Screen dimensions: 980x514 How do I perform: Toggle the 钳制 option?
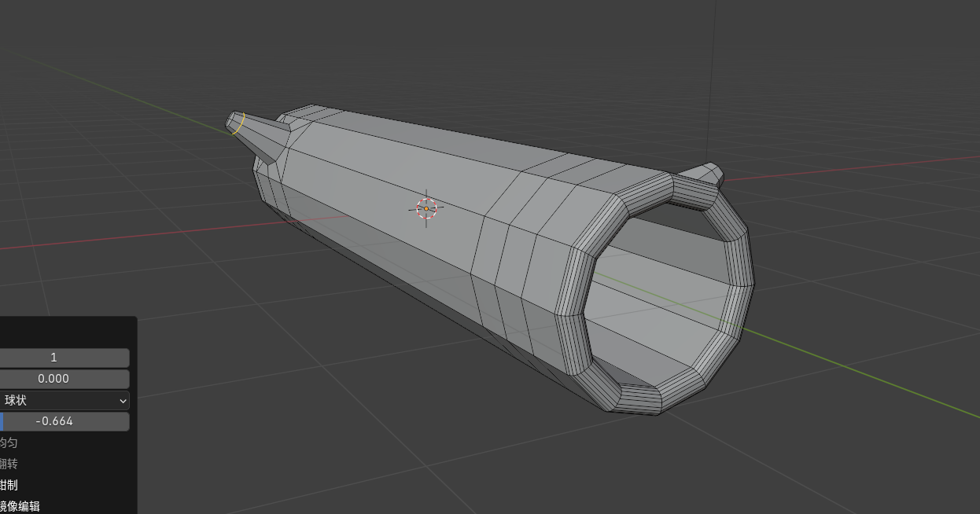point(9,485)
